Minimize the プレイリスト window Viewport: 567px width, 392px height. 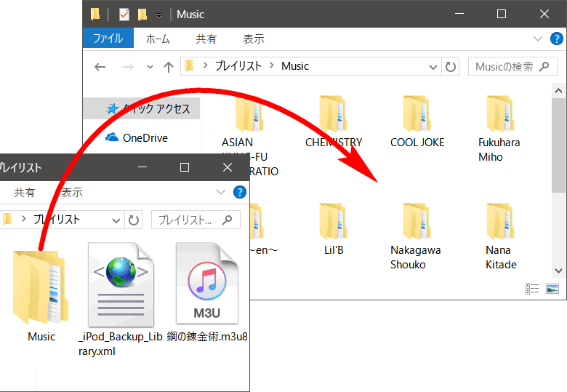click(142, 167)
